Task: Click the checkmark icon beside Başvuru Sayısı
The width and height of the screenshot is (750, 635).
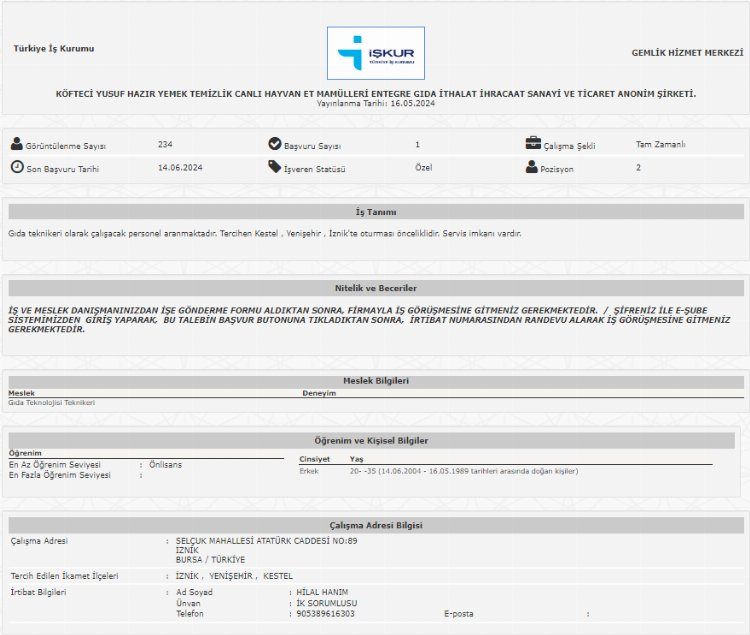Action: (275, 144)
